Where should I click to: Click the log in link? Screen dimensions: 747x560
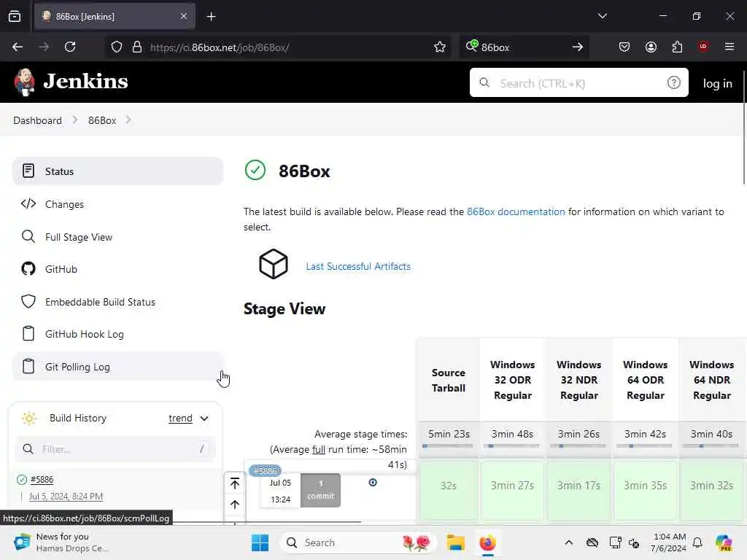pyautogui.click(x=718, y=83)
